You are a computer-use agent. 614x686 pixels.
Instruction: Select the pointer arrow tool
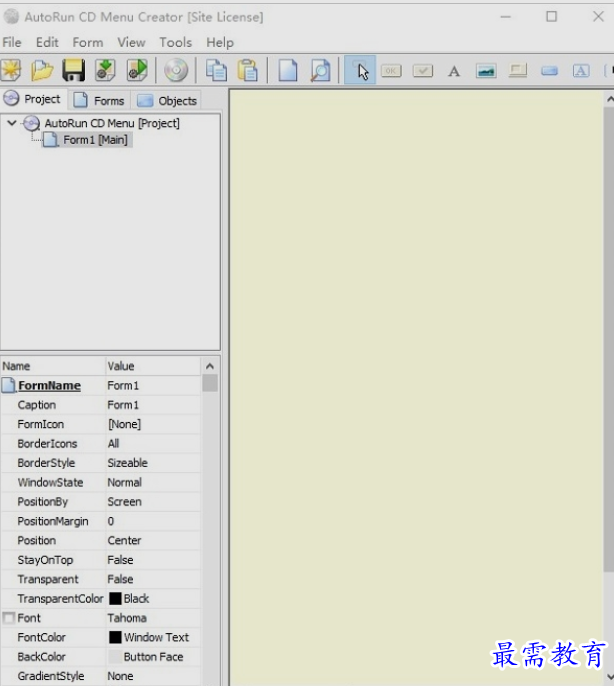click(362, 71)
